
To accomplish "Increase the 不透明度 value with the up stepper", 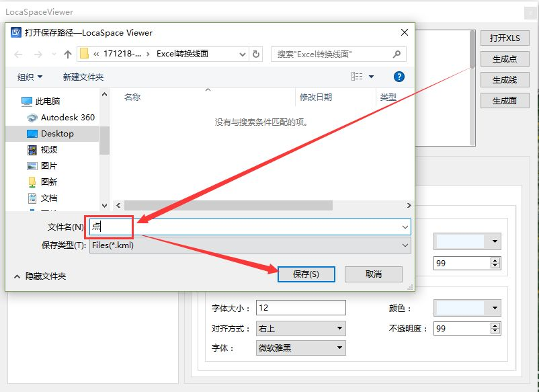I will click(495, 325).
